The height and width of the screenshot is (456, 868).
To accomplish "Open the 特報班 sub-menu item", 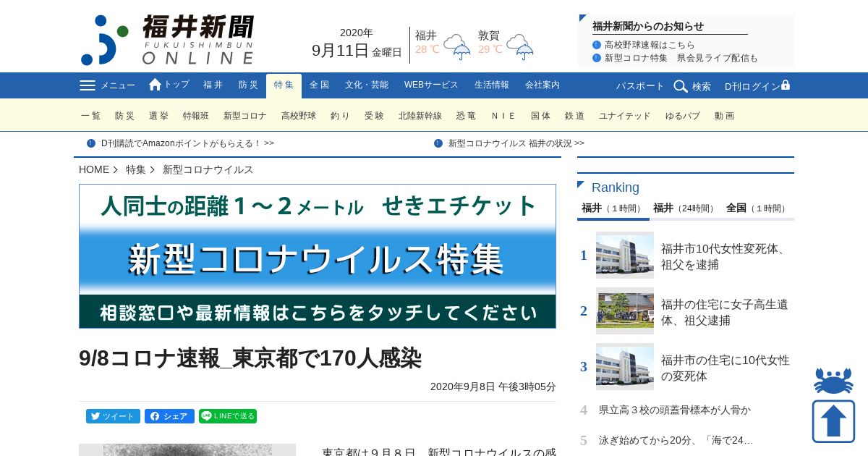I will click(196, 116).
